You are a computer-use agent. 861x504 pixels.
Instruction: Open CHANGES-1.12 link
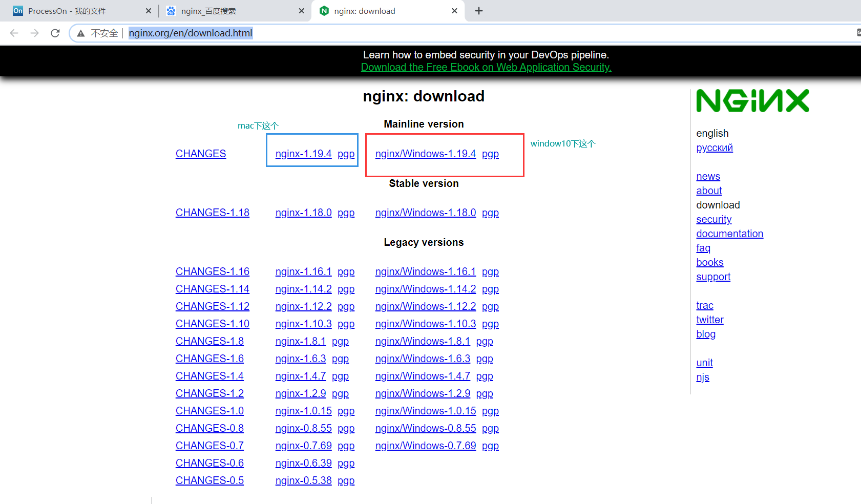pyautogui.click(x=213, y=306)
